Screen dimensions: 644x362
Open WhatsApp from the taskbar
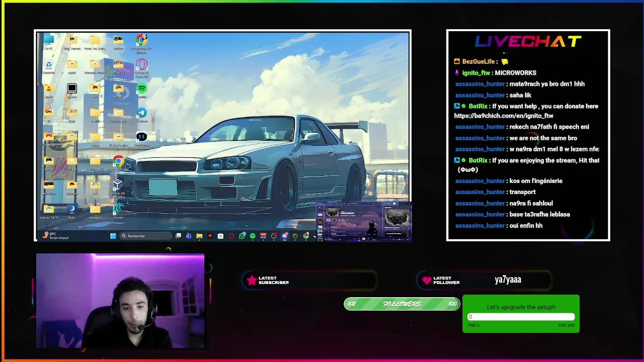[242, 236]
